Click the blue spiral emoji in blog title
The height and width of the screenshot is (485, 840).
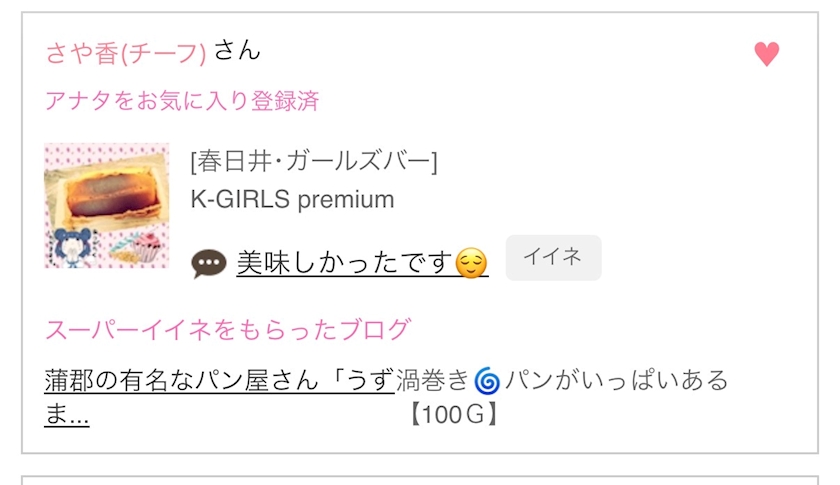pos(487,381)
